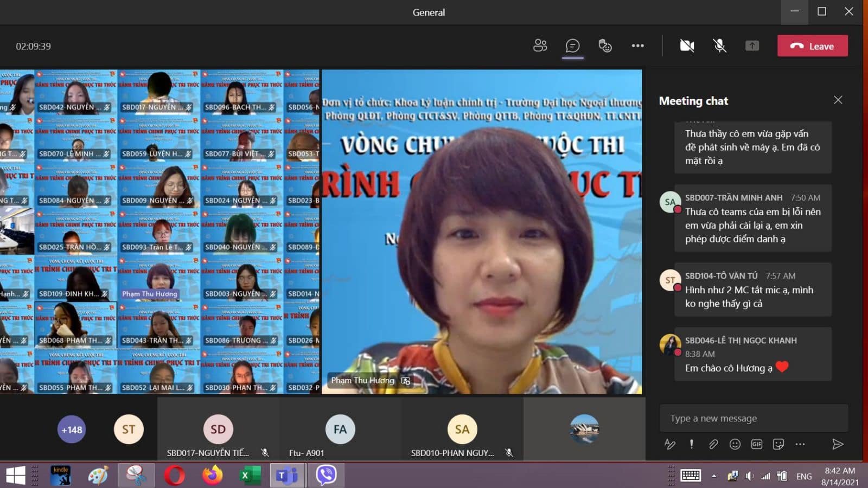Open More actions ellipsis menu
The image size is (868, 488).
click(637, 46)
